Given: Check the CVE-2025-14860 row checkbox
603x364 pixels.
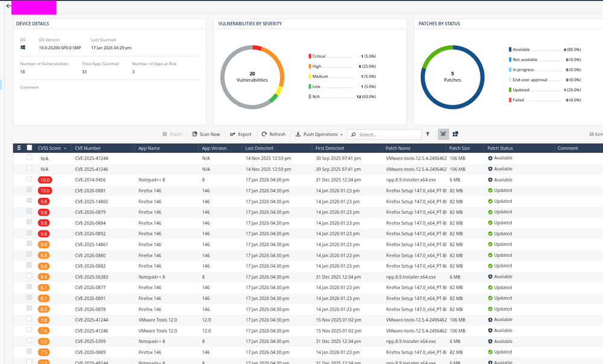Looking at the screenshot, I should pyautogui.click(x=29, y=200).
